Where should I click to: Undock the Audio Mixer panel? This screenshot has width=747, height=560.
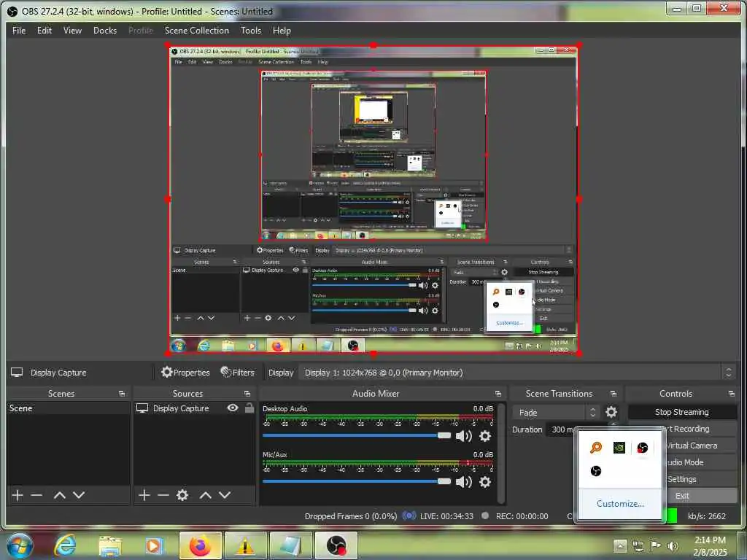point(498,393)
